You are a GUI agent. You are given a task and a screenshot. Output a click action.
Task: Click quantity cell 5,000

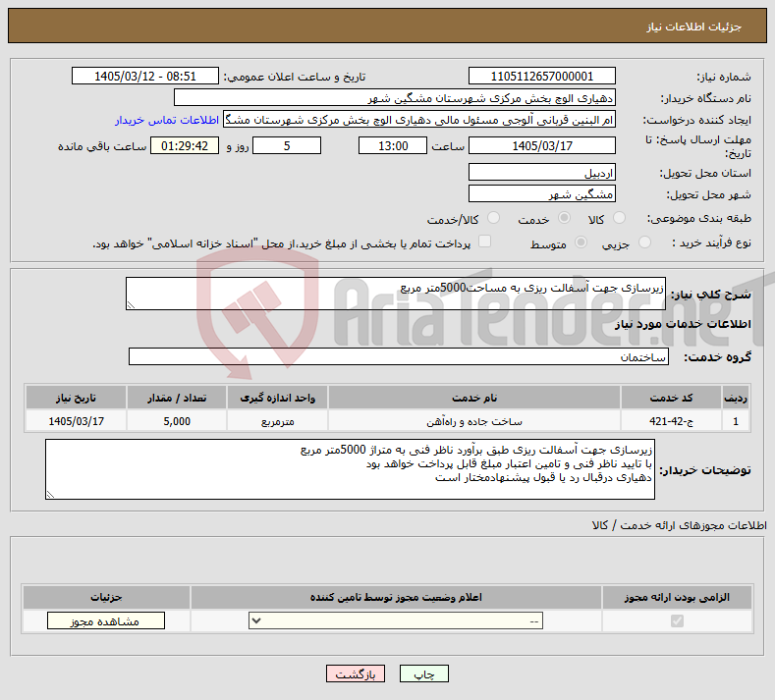pos(177,421)
